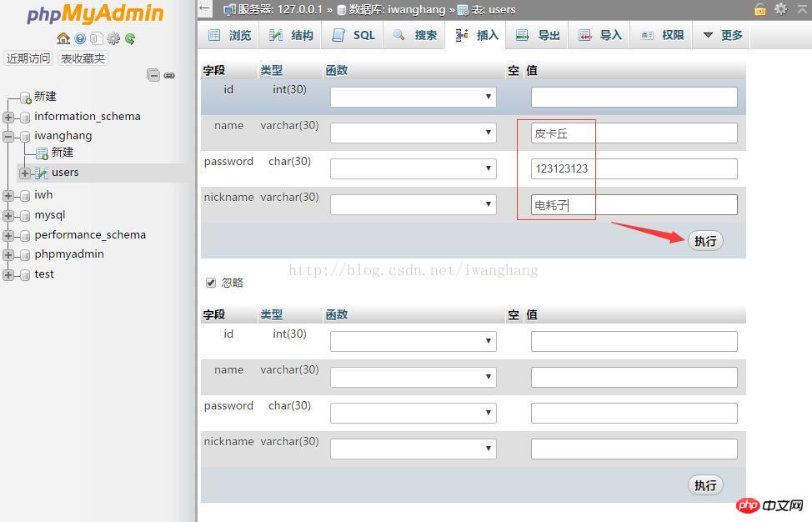Screen dimensions: 812x522
Task: Open the SQL tab
Action: coord(353,35)
